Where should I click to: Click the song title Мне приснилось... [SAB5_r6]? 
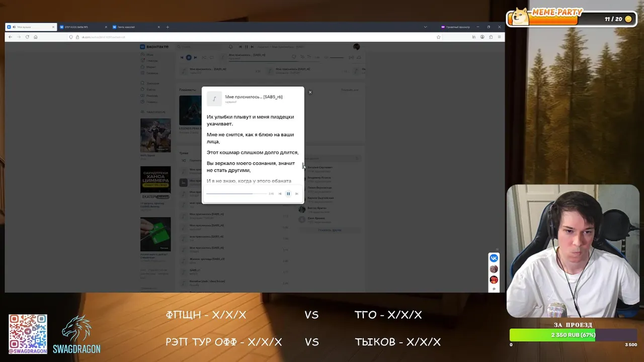254,97
